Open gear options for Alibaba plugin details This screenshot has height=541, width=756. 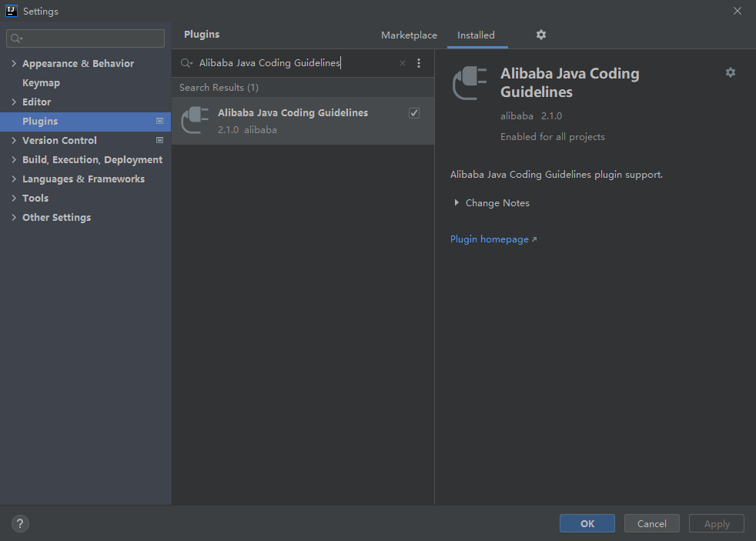[731, 72]
